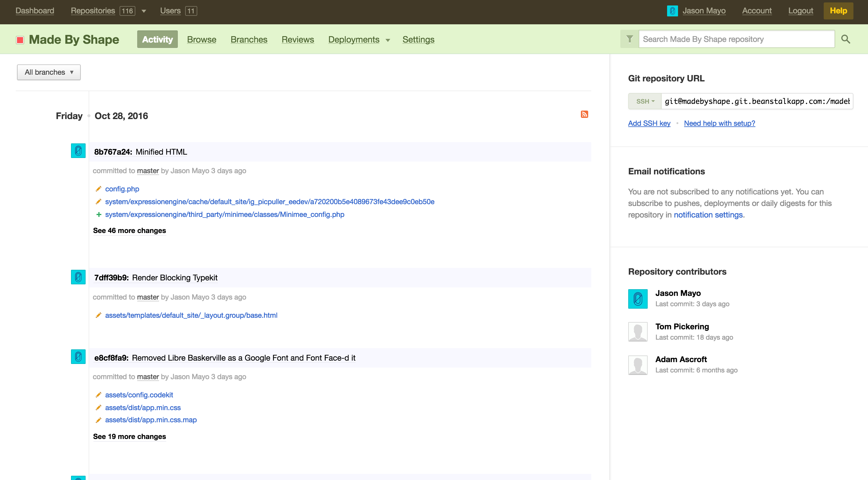Click the 116 repositories count badge
This screenshot has height=480, width=868.
point(127,11)
